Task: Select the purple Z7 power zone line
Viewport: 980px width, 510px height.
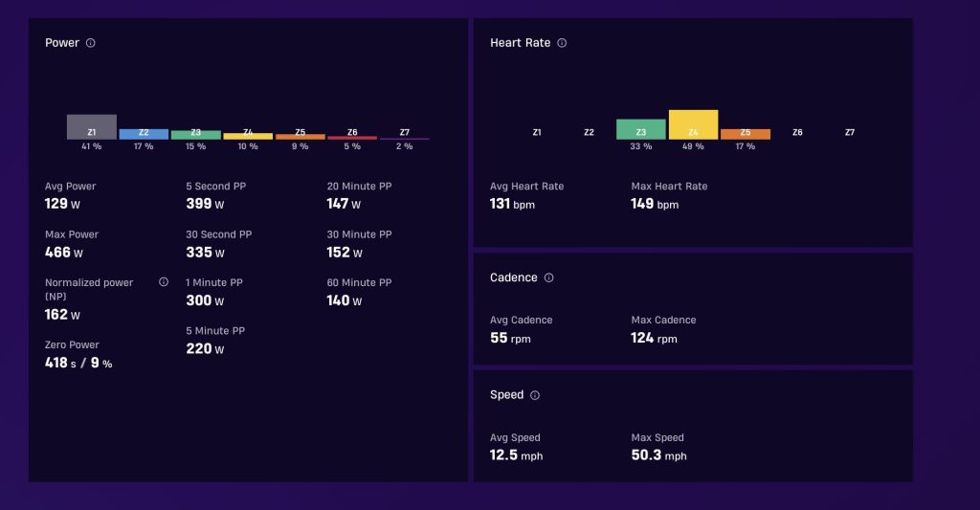Action: [405, 139]
